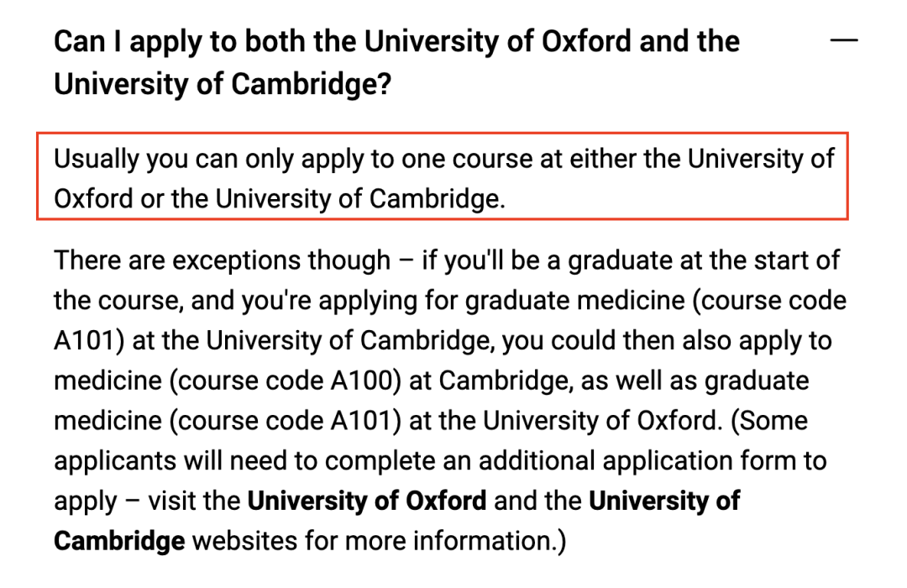
Task: Collapse the FAQ answer with the minus icon
Action: point(843,40)
